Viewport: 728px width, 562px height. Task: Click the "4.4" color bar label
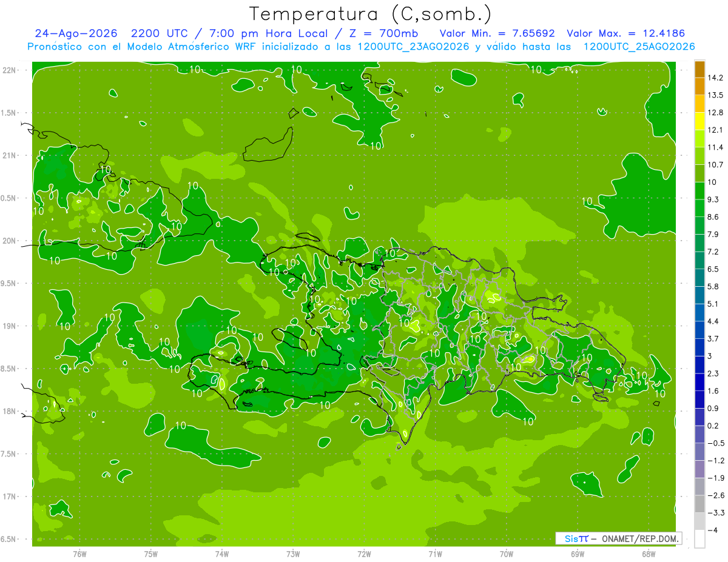(x=713, y=321)
